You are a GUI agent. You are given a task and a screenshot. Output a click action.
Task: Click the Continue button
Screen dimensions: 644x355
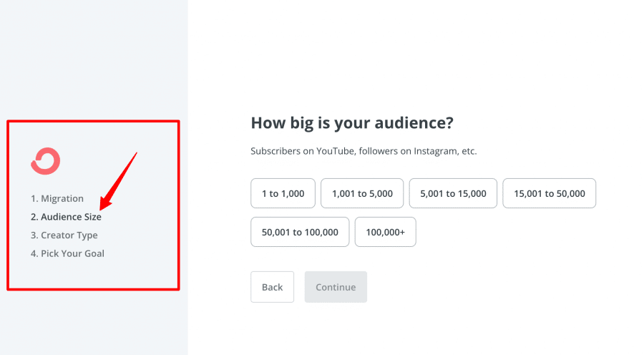336,287
